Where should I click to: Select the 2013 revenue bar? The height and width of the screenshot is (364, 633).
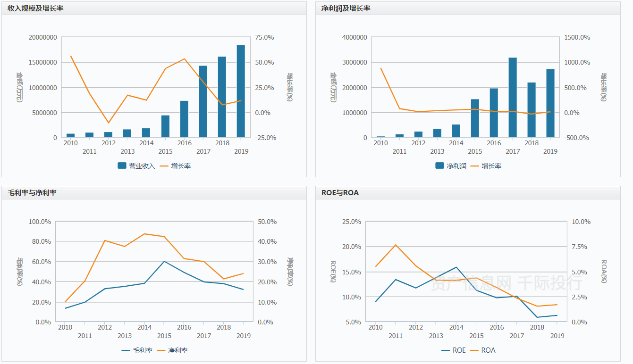click(127, 133)
